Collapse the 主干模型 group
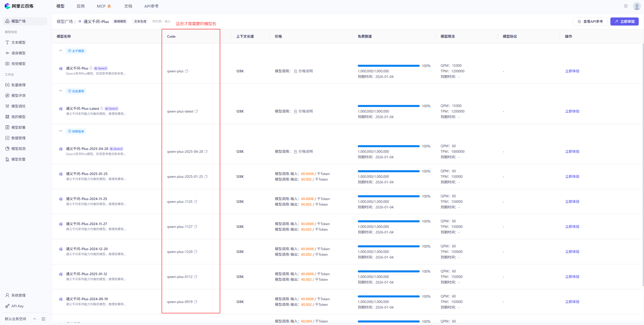 click(x=61, y=51)
